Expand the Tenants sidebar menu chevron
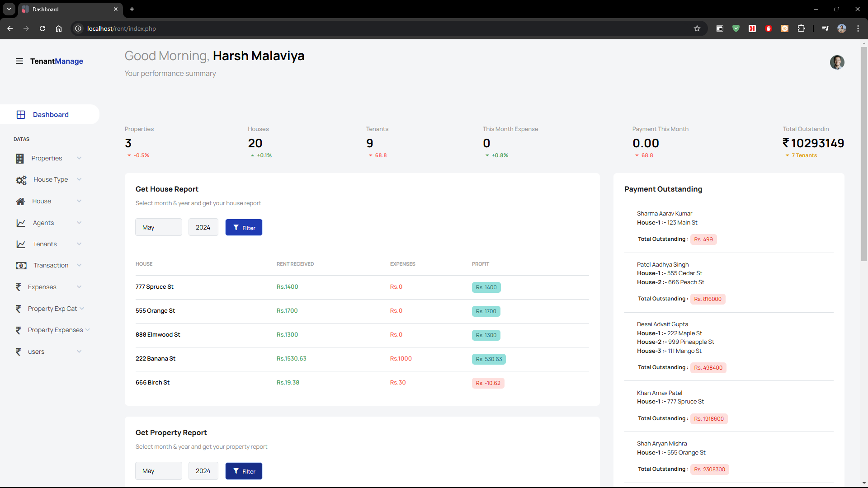Image resolution: width=868 pixels, height=488 pixels. coord(79,244)
